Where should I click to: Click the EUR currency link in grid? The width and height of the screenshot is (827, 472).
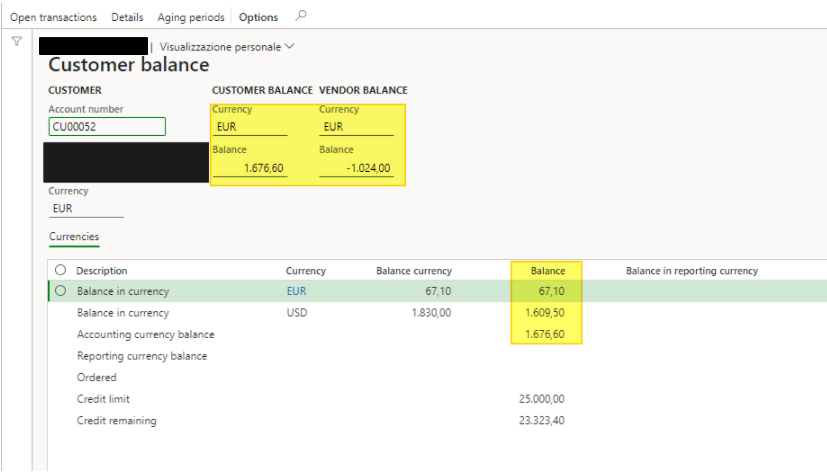pos(295,291)
